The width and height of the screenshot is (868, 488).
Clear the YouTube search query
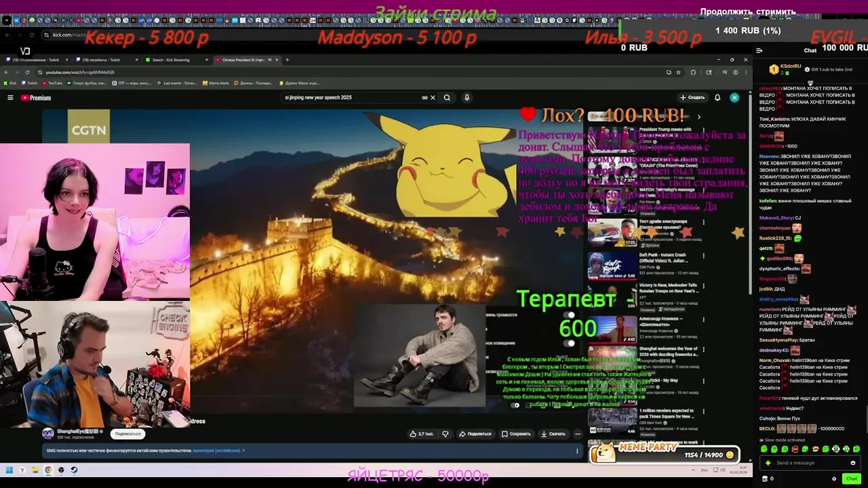point(433,98)
